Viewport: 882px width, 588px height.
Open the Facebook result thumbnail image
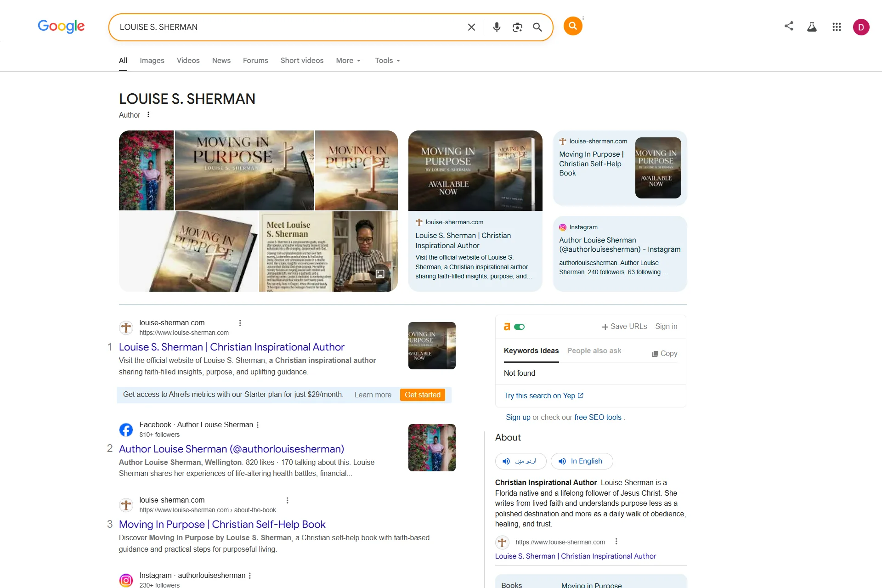[432, 448]
